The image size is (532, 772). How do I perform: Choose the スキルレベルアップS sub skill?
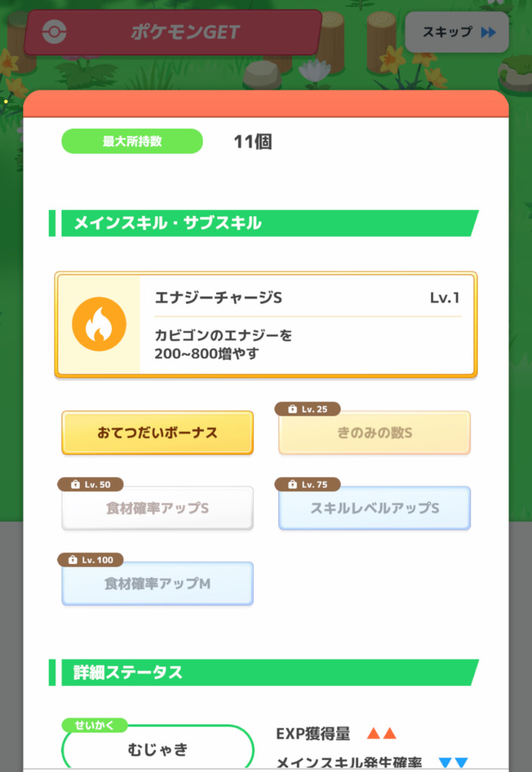tap(375, 509)
